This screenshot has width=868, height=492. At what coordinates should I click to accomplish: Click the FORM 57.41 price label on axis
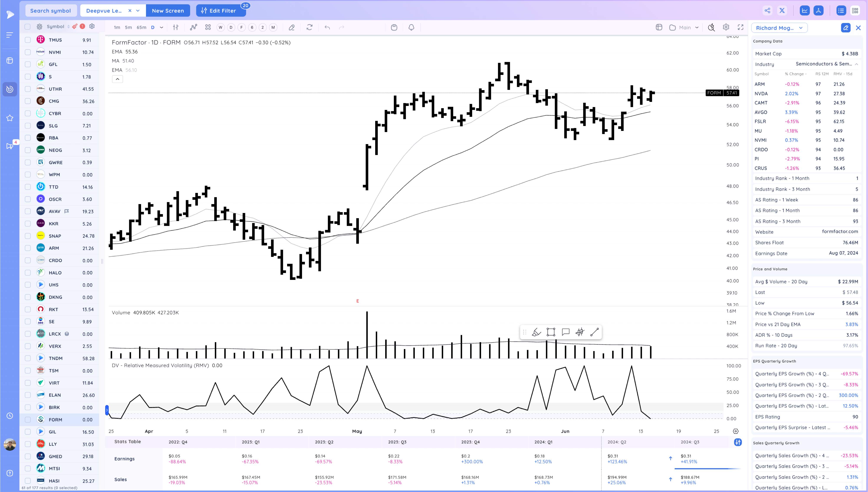pyautogui.click(x=722, y=92)
